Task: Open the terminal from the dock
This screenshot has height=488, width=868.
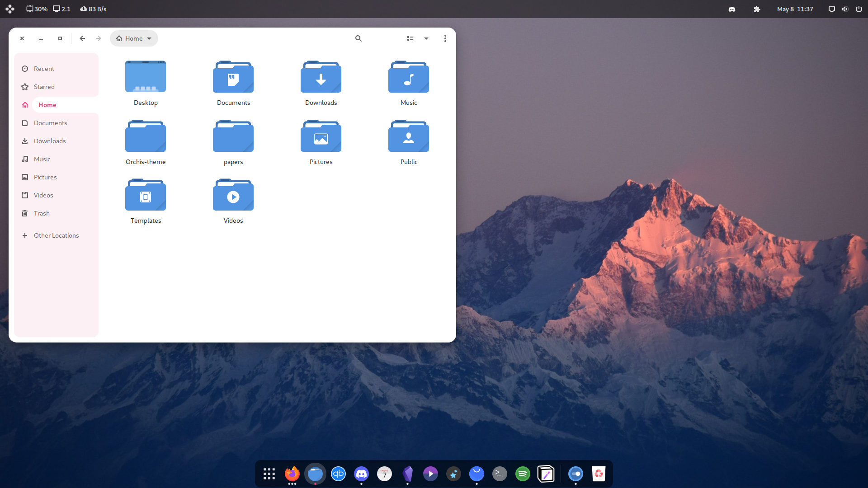Action: (x=500, y=474)
